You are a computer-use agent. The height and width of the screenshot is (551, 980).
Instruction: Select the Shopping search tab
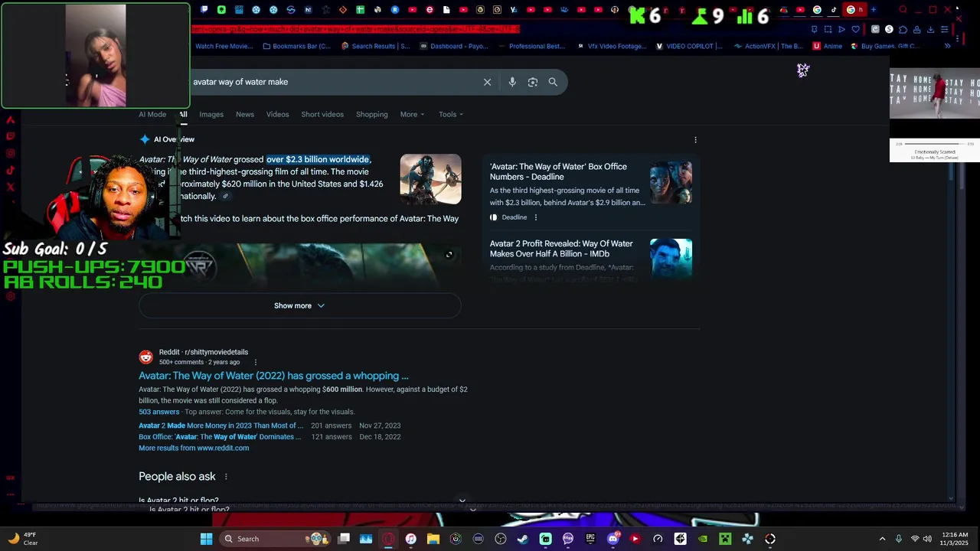pyautogui.click(x=371, y=115)
